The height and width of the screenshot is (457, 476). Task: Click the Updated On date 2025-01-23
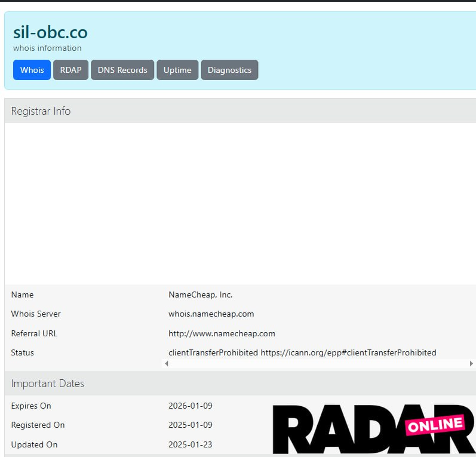(191, 444)
